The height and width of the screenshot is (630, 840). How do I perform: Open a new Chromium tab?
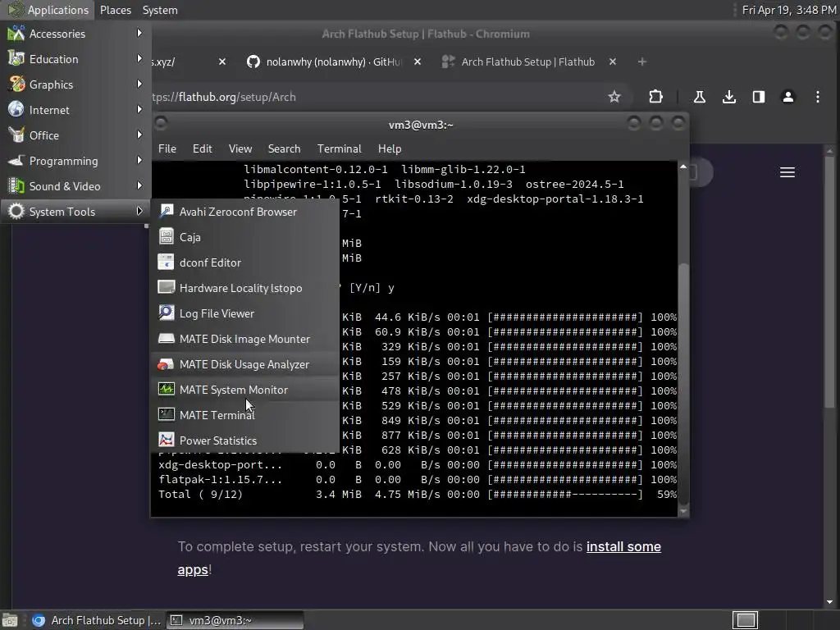click(x=642, y=62)
